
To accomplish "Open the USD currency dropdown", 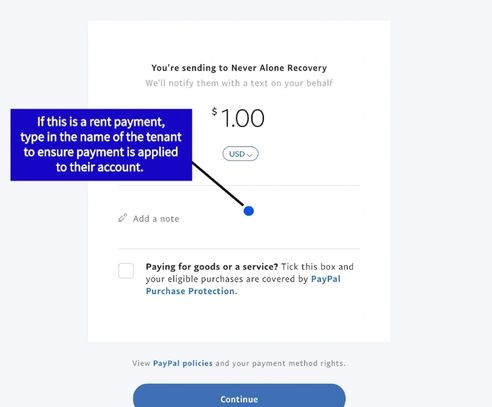I will pyautogui.click(x=240, y=154).
